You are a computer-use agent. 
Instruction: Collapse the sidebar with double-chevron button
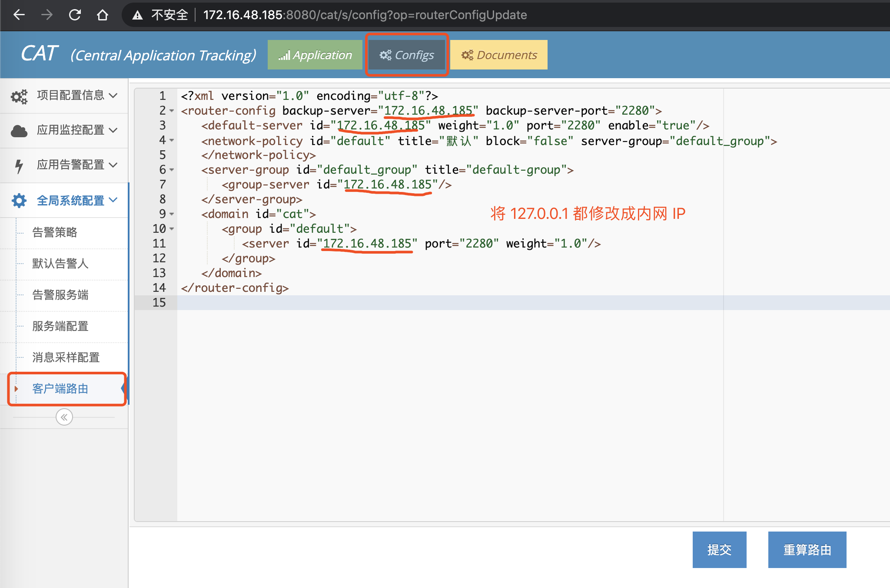tap(64, 417)
